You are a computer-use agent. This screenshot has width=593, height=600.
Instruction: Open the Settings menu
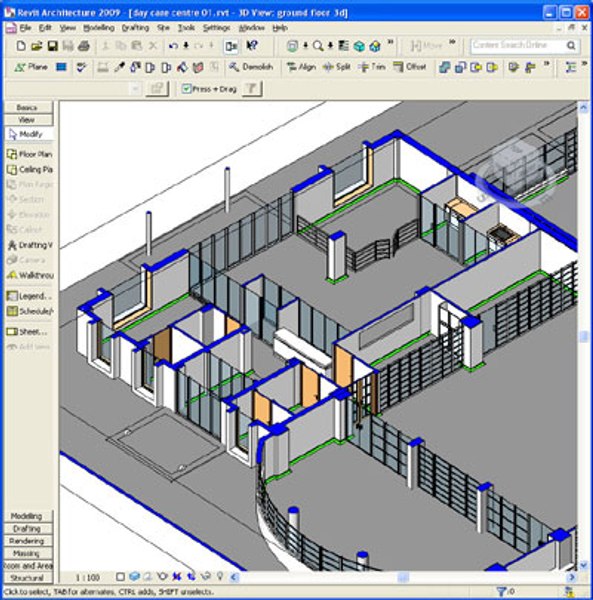217,28
